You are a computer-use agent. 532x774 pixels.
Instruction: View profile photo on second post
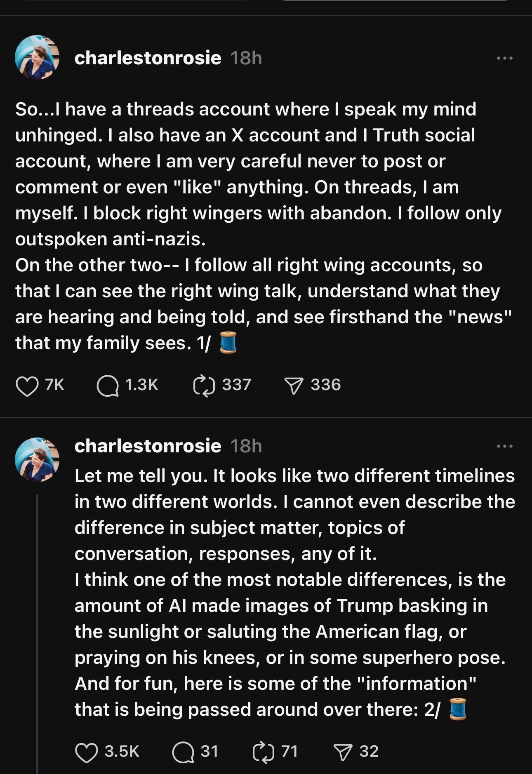37,459
